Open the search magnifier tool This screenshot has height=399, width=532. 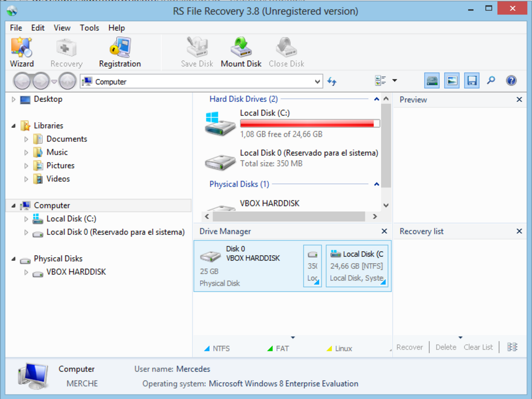click(x=491, y=81)
